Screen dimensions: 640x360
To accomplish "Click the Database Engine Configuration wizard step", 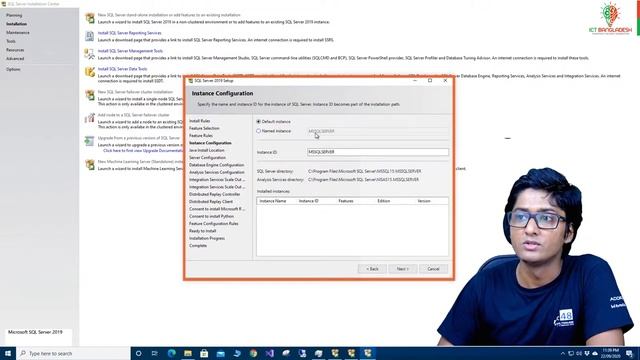I will [216, 165].
